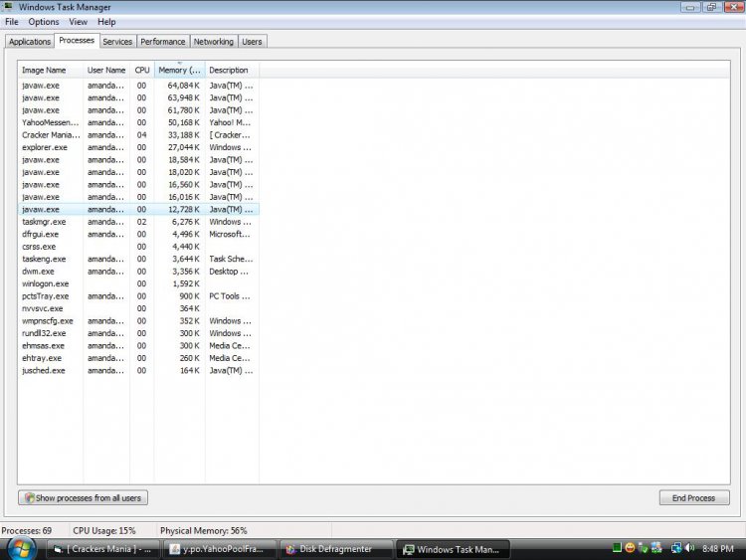Sort by Image Name column header
The image size is (746, 560).
(x=51, y=70)
